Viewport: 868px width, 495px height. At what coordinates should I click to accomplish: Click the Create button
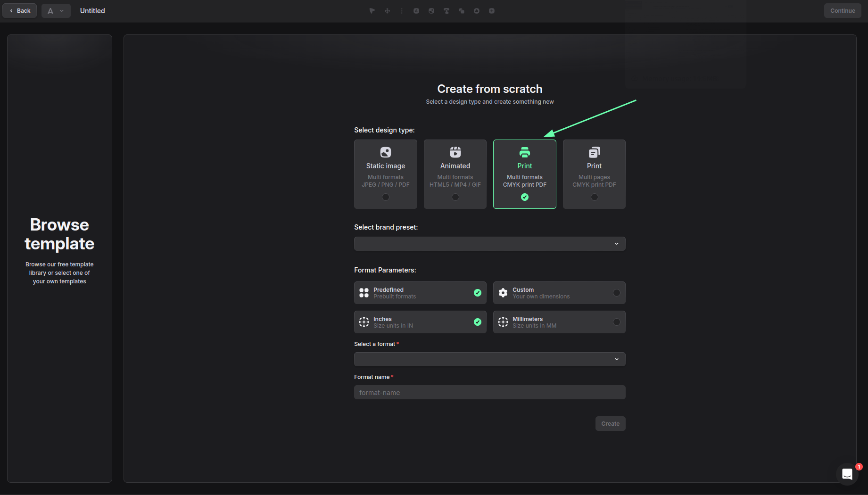pos(611,424)
